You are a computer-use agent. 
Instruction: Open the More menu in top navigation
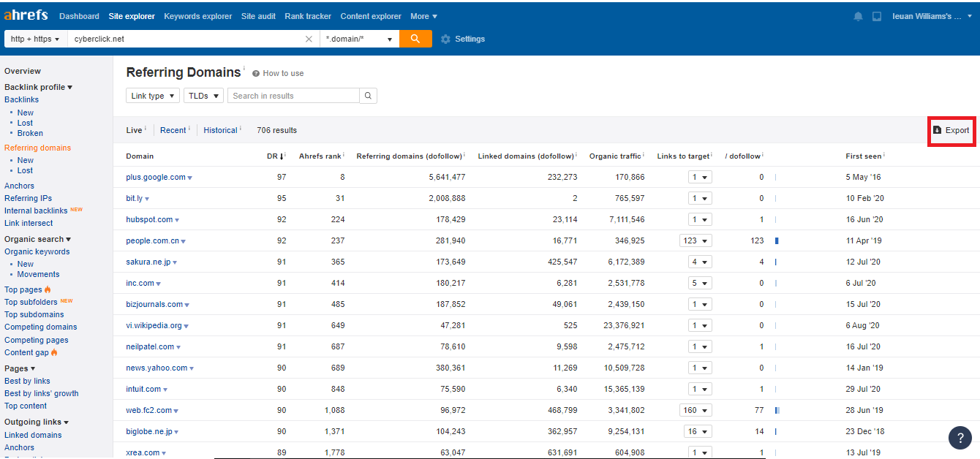tap(423, 16)
